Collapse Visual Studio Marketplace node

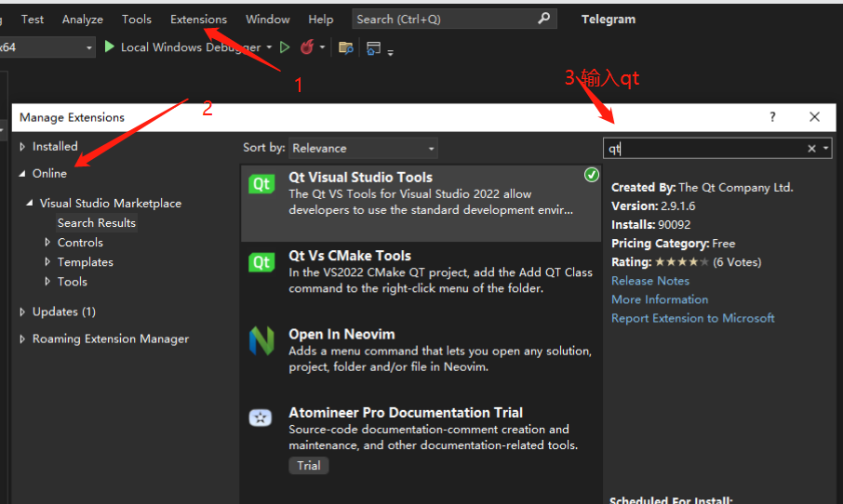(x=30, y=203)
